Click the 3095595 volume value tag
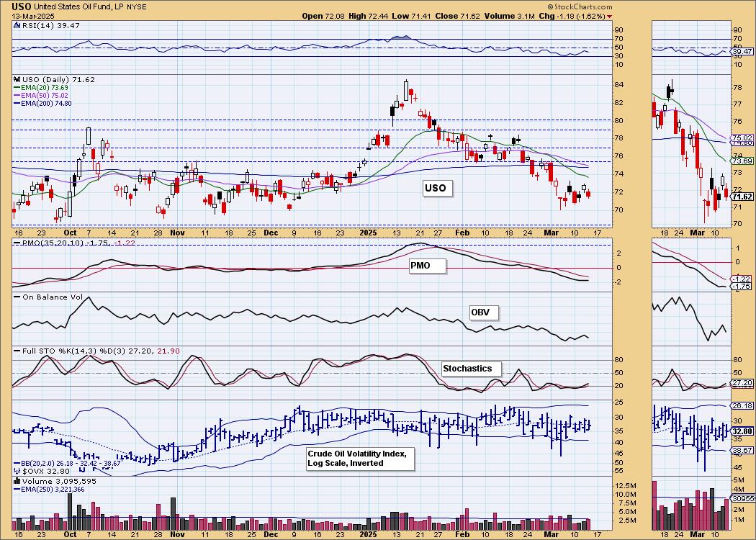 (743, 498)
